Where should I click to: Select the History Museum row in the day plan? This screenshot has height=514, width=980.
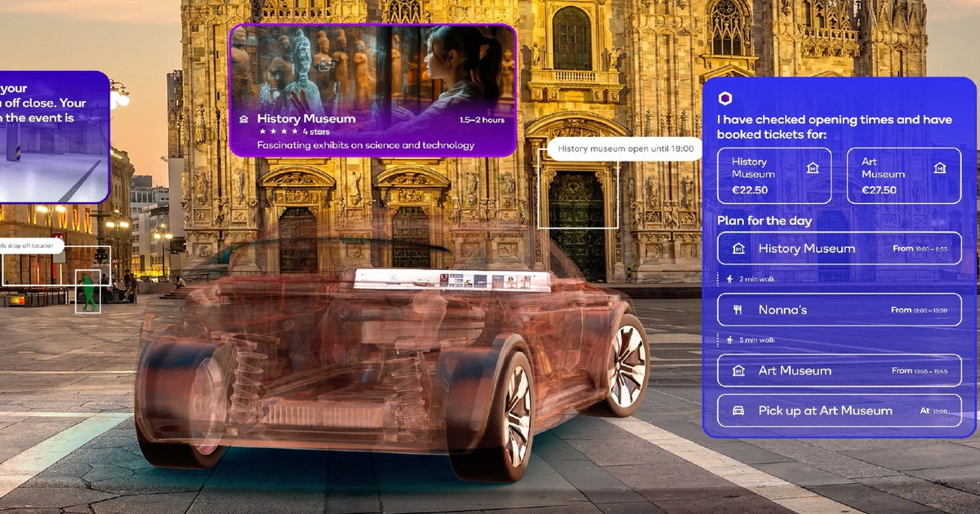840,249
